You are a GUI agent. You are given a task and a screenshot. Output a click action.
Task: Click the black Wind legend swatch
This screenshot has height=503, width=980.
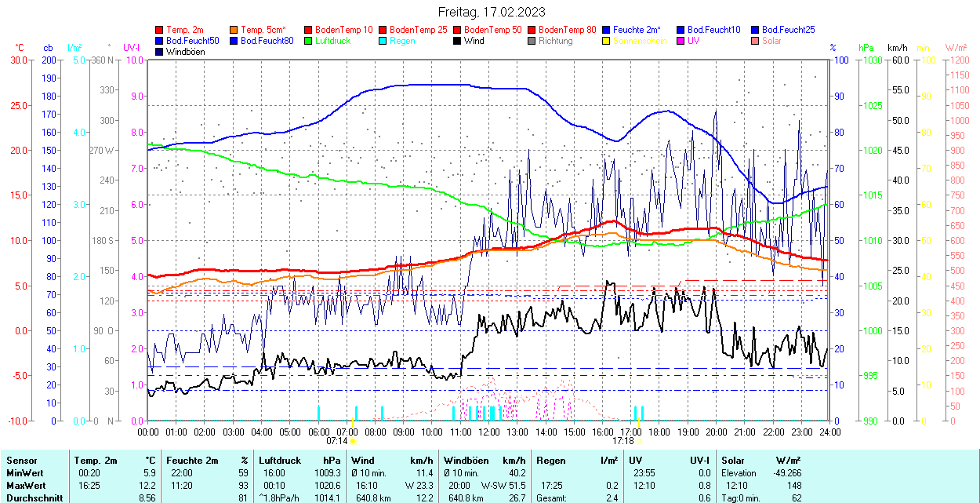point(457,40)
